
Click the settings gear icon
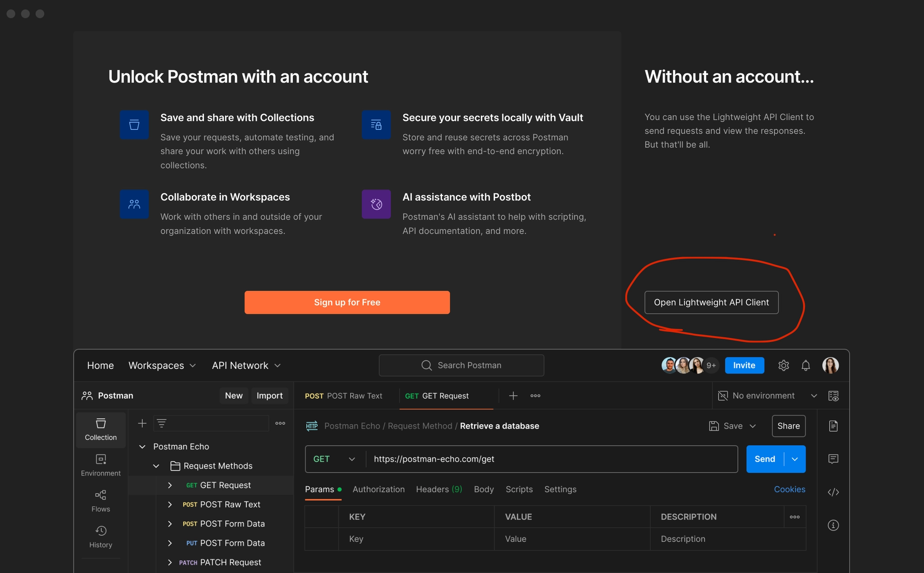[x=783, y=365]
